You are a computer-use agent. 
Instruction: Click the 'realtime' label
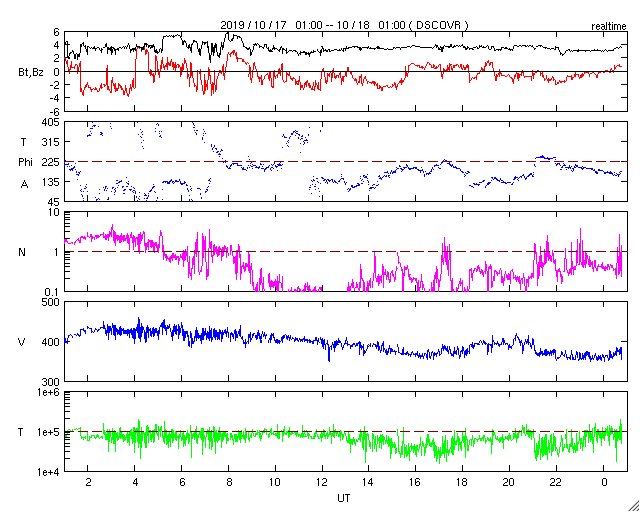coord(609,27)
